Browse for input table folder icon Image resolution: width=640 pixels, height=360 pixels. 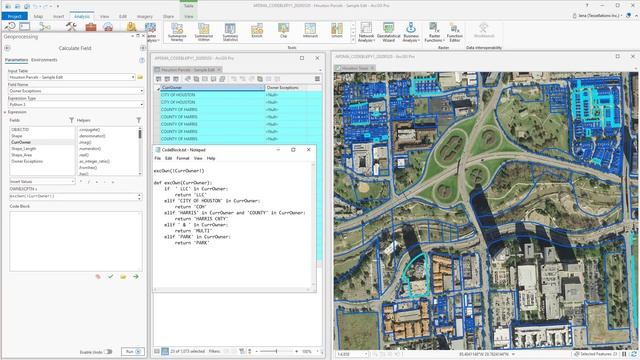coord(140,77)
